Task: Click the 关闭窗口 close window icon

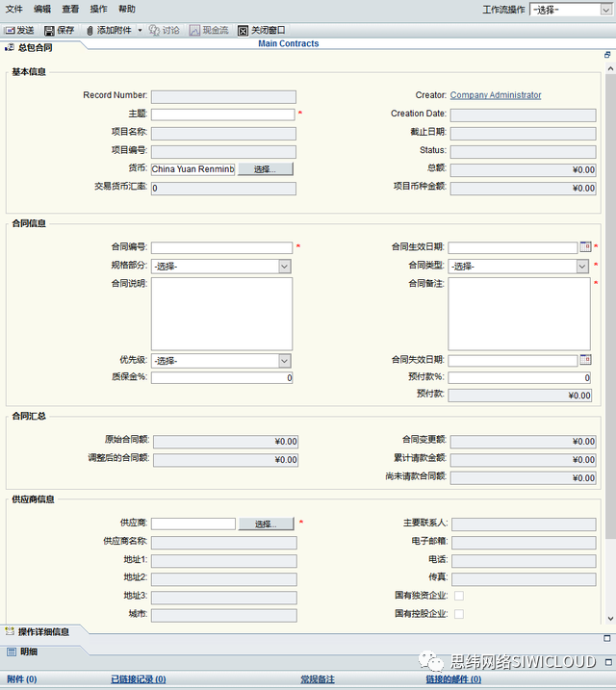Action: (x=243, y=31)
